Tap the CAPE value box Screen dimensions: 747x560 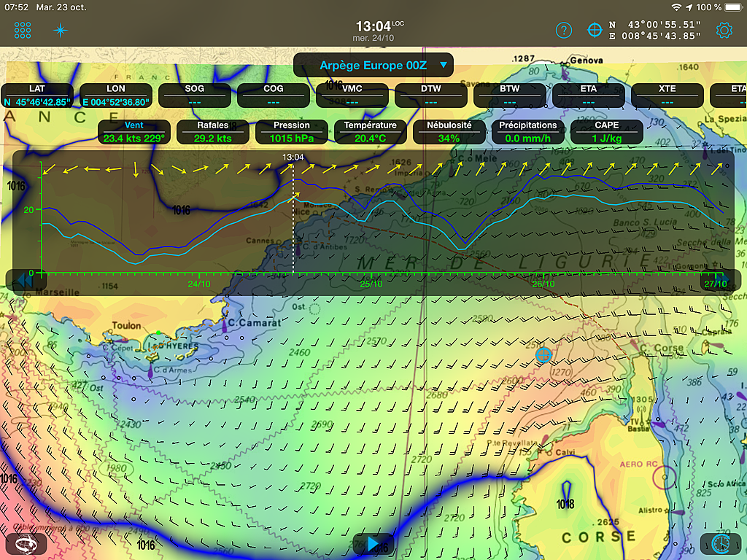pyautogui.click(x=607, y=132)
